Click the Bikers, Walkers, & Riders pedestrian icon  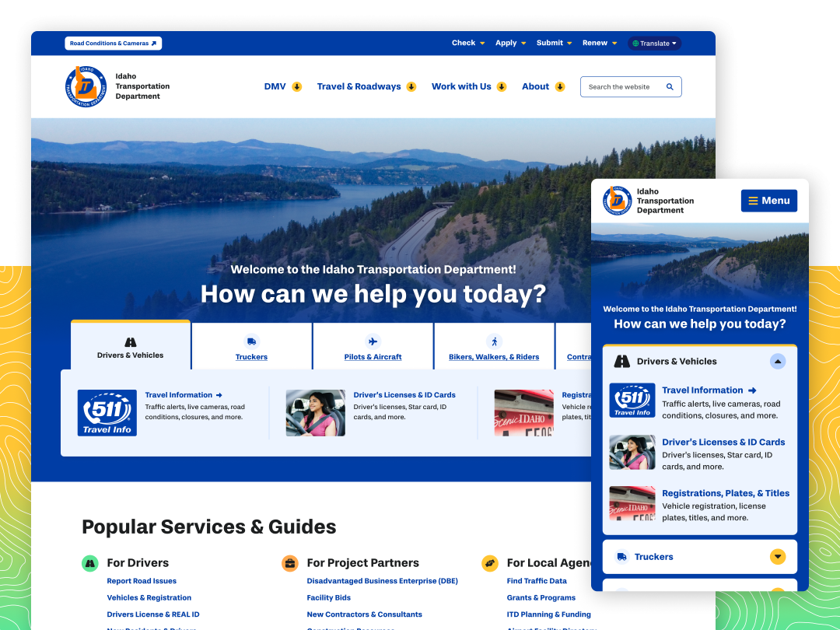494,341
